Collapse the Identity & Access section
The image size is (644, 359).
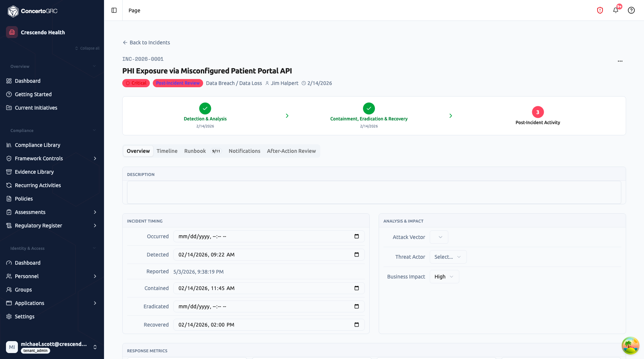pos(94,248)
